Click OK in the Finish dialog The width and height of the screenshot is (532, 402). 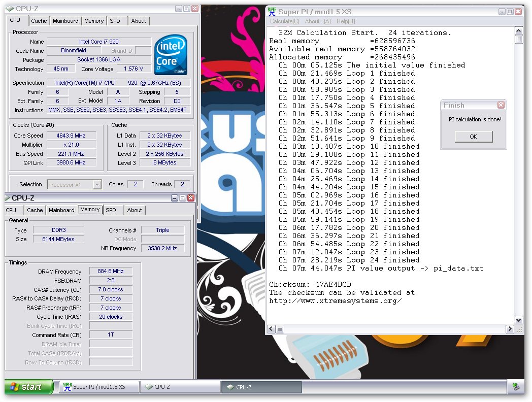coord(473,137)
